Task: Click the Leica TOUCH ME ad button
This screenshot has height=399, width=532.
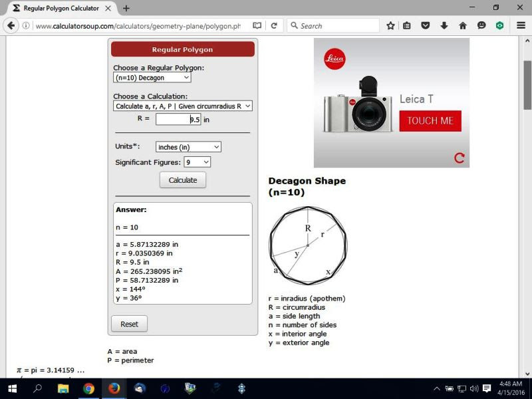Action: click(430, 121)
